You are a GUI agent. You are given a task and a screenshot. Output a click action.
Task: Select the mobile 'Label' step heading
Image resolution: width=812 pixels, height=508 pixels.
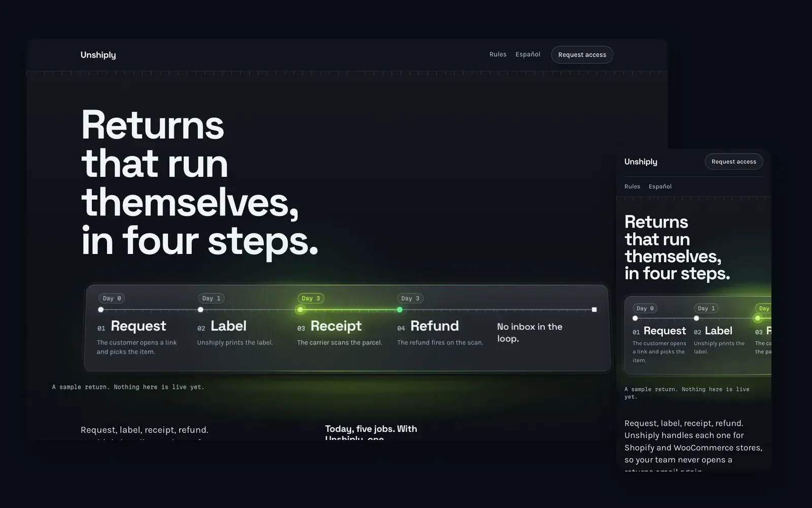[x=719, y=331]
